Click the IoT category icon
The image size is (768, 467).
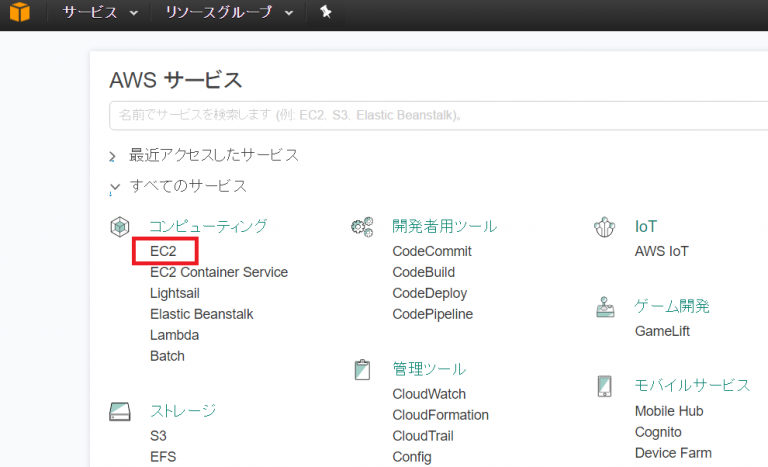coord(604,227)
